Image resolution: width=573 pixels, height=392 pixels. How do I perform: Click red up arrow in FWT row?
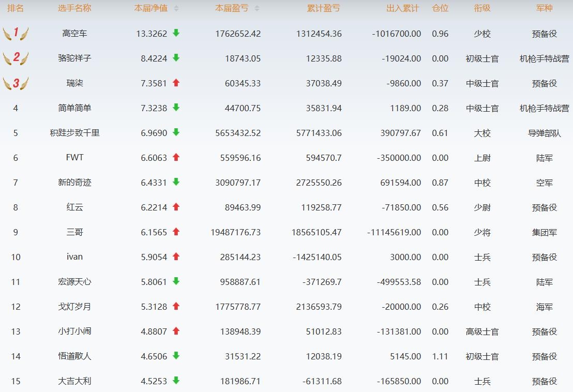(x=176, y=157)
